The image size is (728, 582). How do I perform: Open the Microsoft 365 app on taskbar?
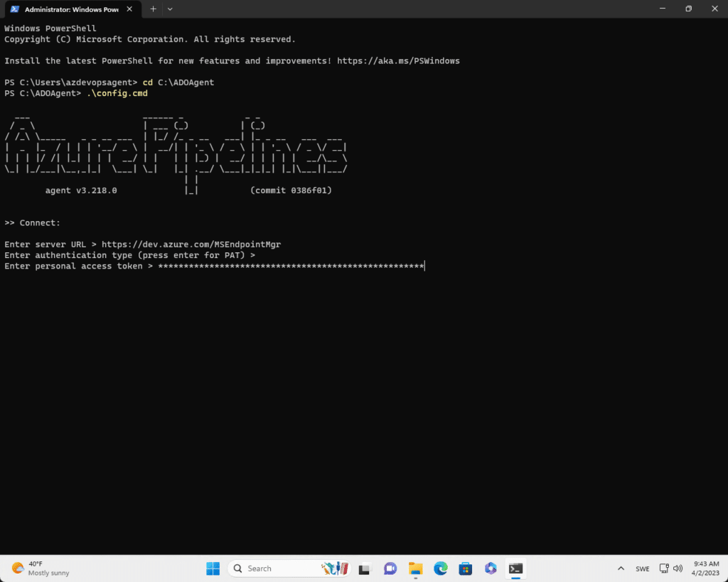491,568
